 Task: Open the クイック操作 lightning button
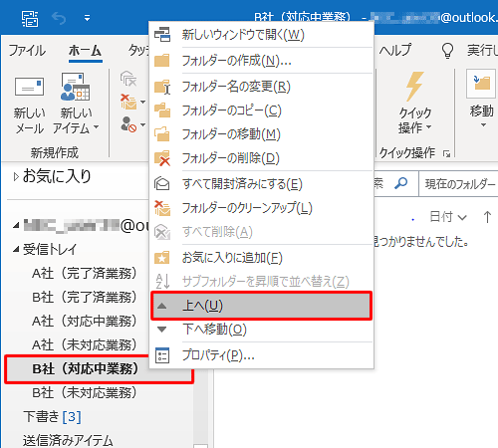click(x=415, y=104)
